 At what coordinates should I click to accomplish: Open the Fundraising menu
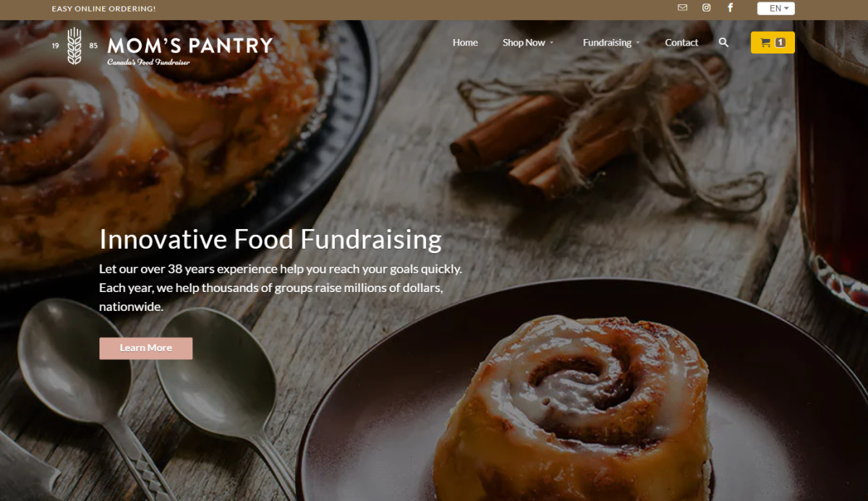[607, 43]
